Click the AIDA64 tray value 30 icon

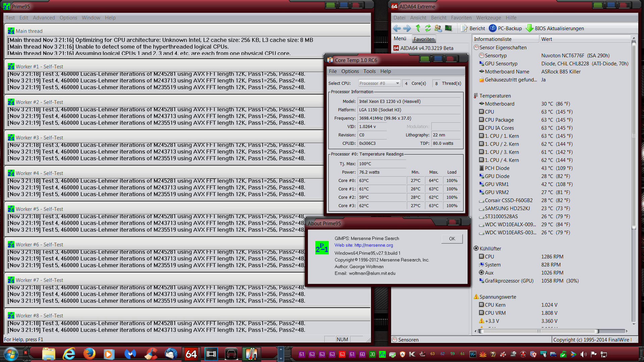(372, 354)
